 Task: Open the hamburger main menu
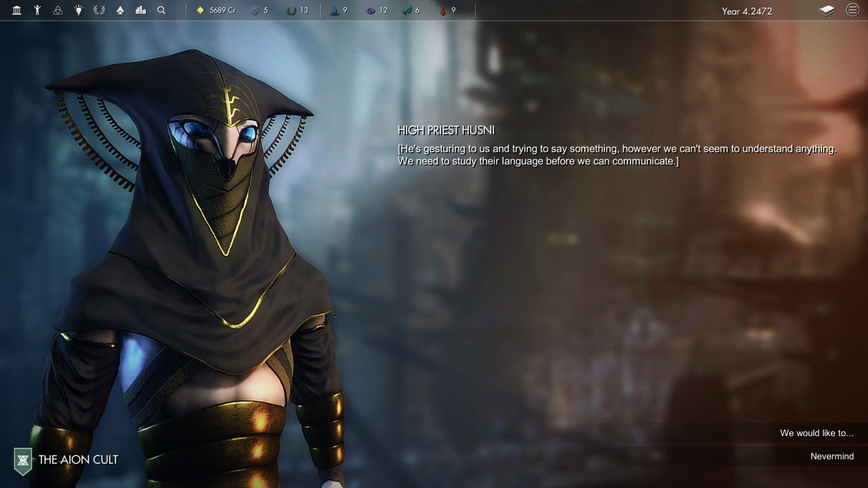tap(854, 11)
